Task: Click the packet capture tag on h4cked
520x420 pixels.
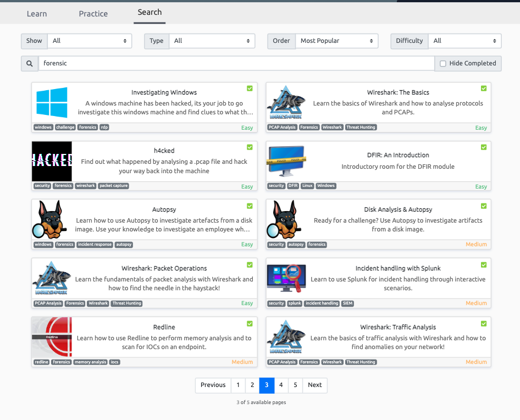Action: coord(113,186)
